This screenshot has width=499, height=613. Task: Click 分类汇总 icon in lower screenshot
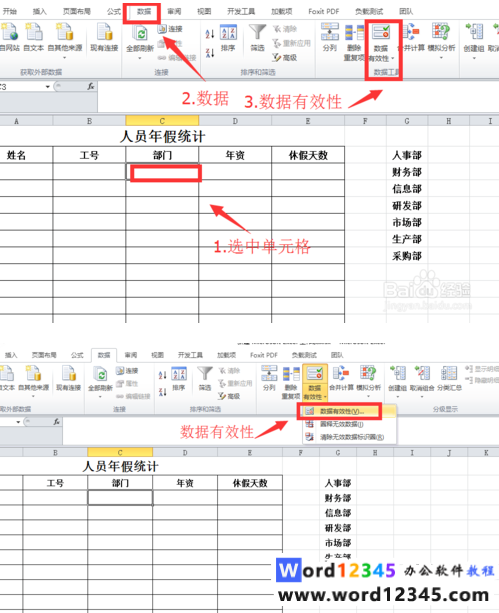click(449, 373)
